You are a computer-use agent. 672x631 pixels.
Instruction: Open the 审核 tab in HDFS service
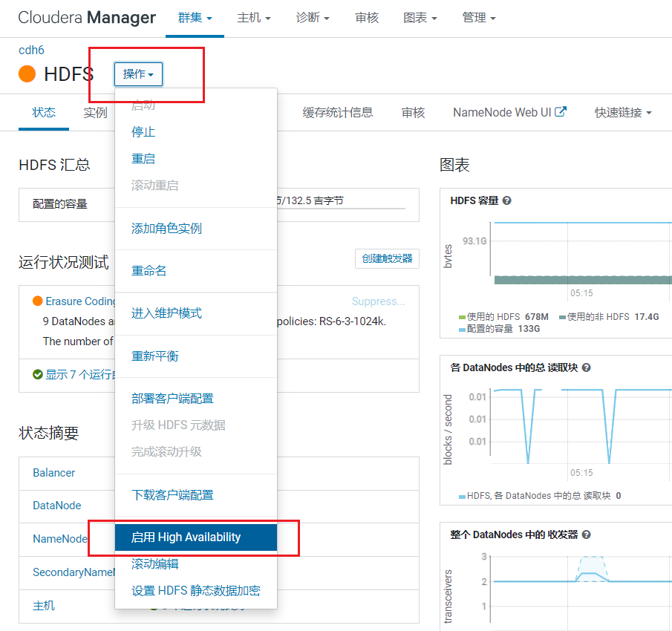pos(413,113)
